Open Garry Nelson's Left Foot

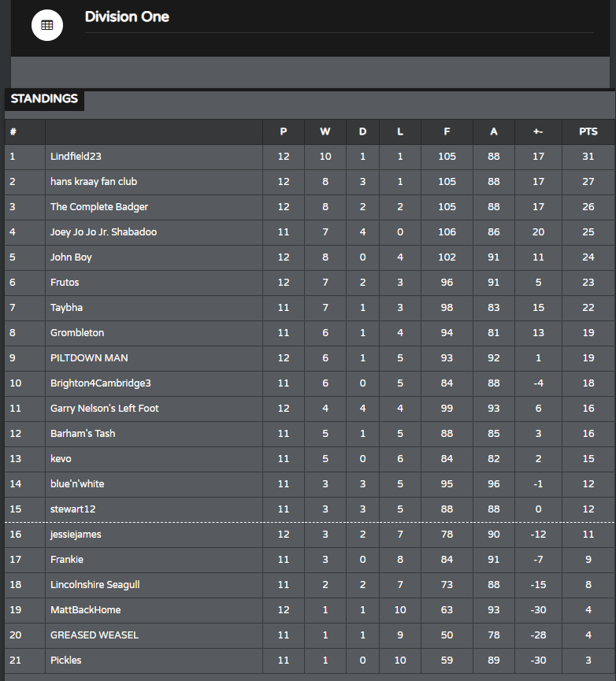105,409
